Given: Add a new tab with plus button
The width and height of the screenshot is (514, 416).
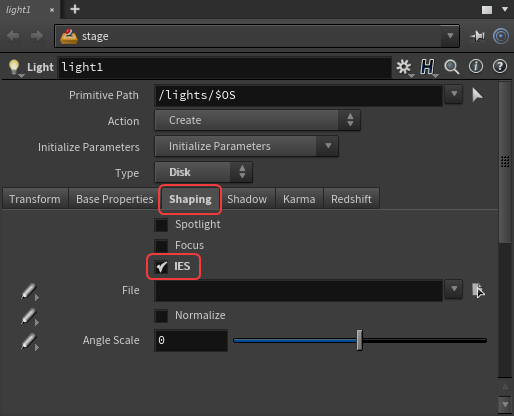Looking at the screenshot, I should click(x=75, y=9).
